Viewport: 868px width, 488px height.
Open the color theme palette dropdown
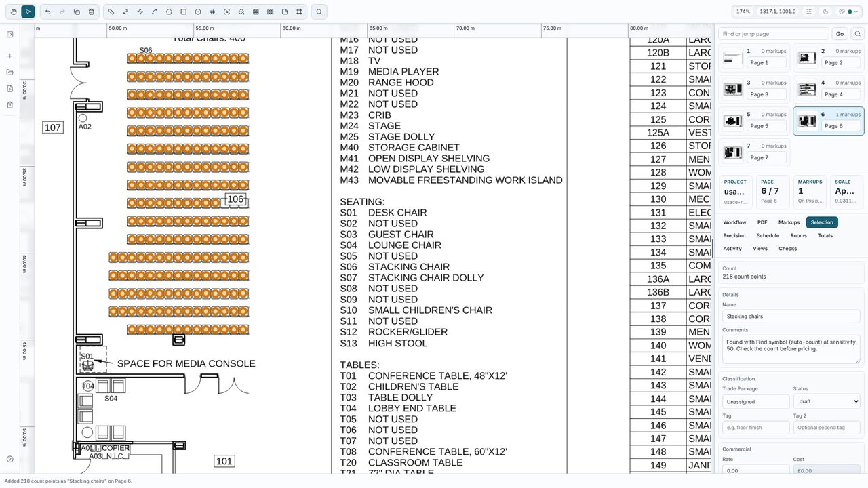point(848,12)
